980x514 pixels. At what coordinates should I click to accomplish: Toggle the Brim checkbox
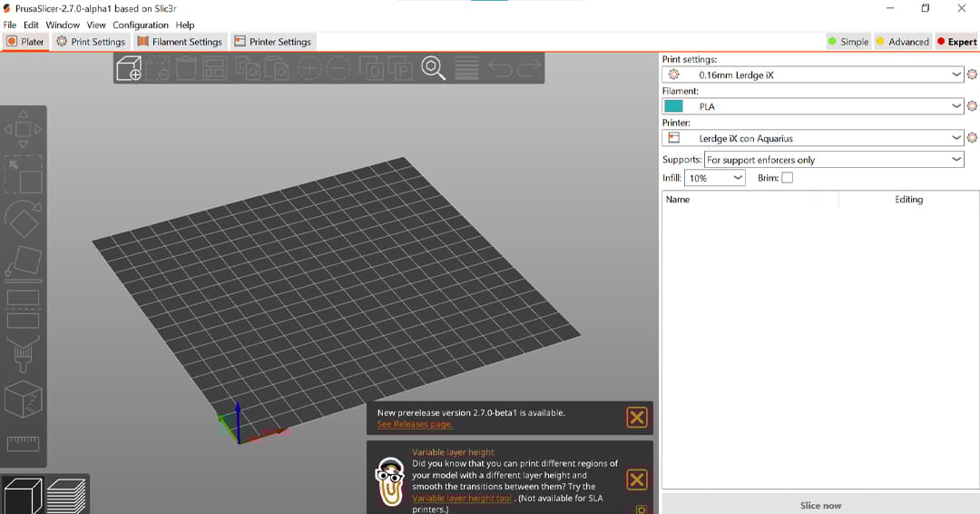pos(788,178)
